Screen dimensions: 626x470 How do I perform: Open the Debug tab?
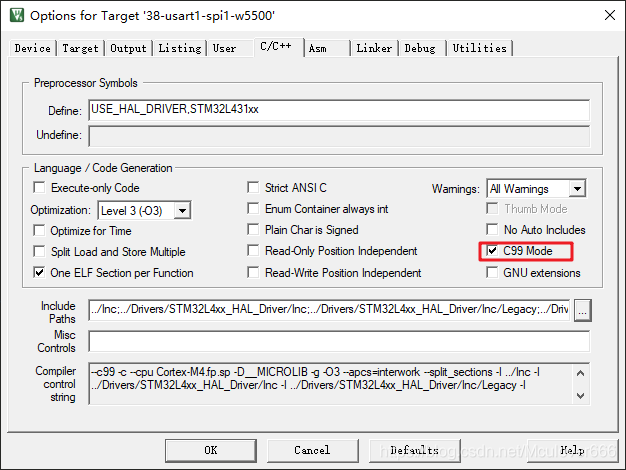[x=420, y=48]
